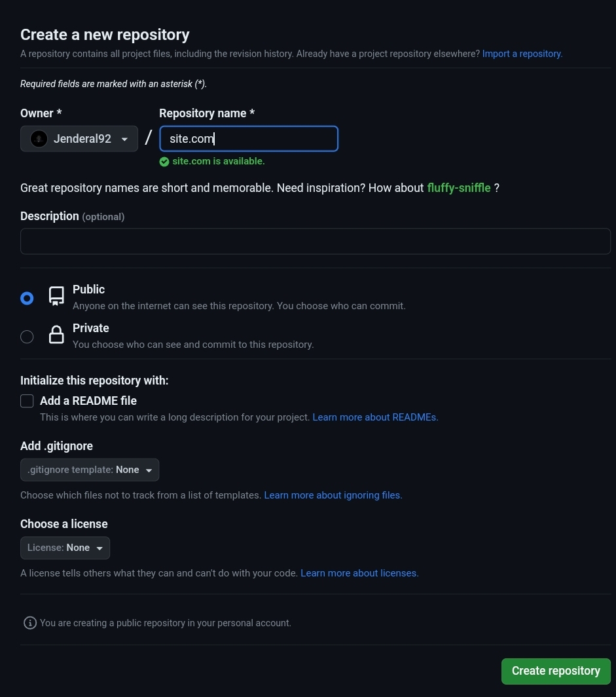Use the fluffy-sniffle name suggestion

(x=459, y=188)
